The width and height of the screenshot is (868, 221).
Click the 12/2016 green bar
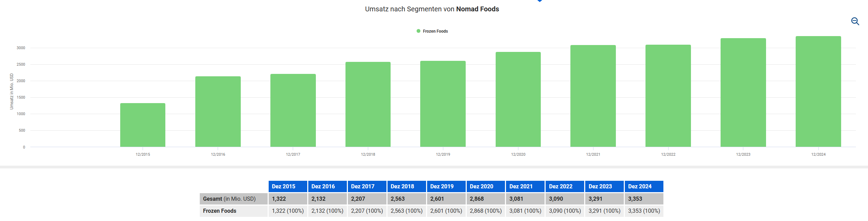tap(218, 112)
